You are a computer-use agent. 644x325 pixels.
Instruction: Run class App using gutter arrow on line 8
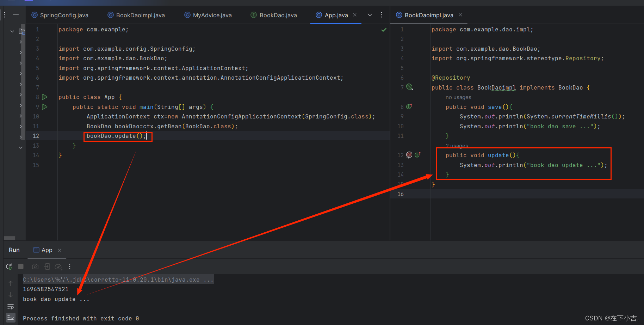(45, 97)
